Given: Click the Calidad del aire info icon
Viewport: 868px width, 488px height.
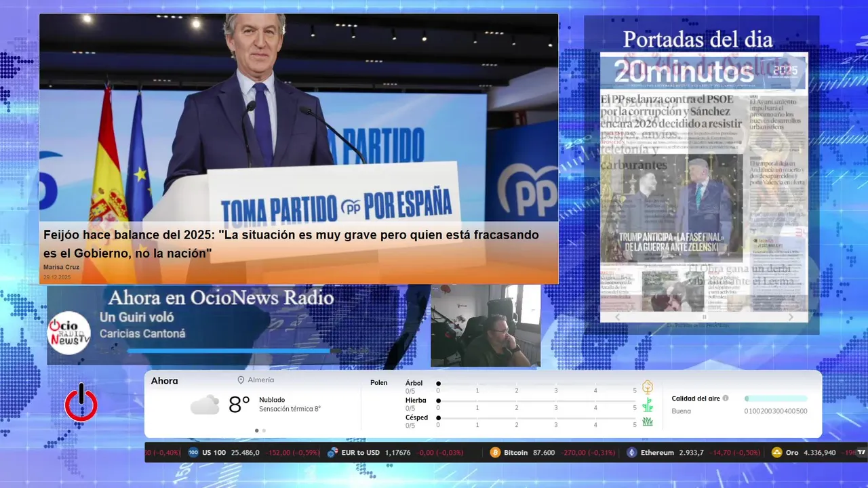Looking at the screenshot, I should click(726, 399).
